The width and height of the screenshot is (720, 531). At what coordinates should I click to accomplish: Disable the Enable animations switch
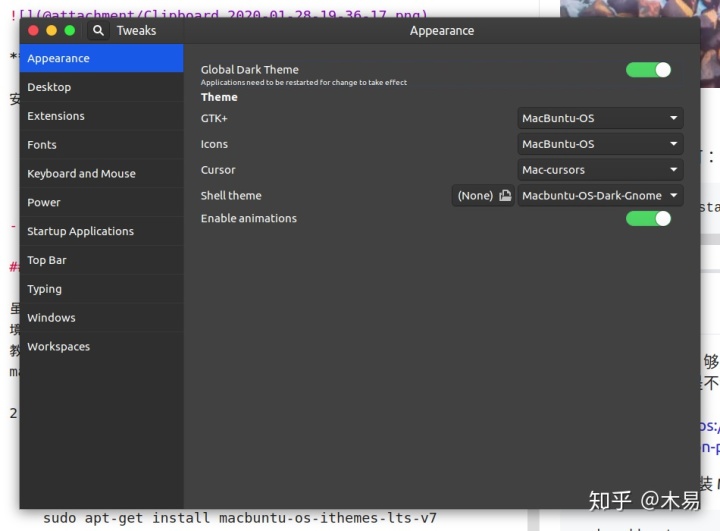coord(648,219)
